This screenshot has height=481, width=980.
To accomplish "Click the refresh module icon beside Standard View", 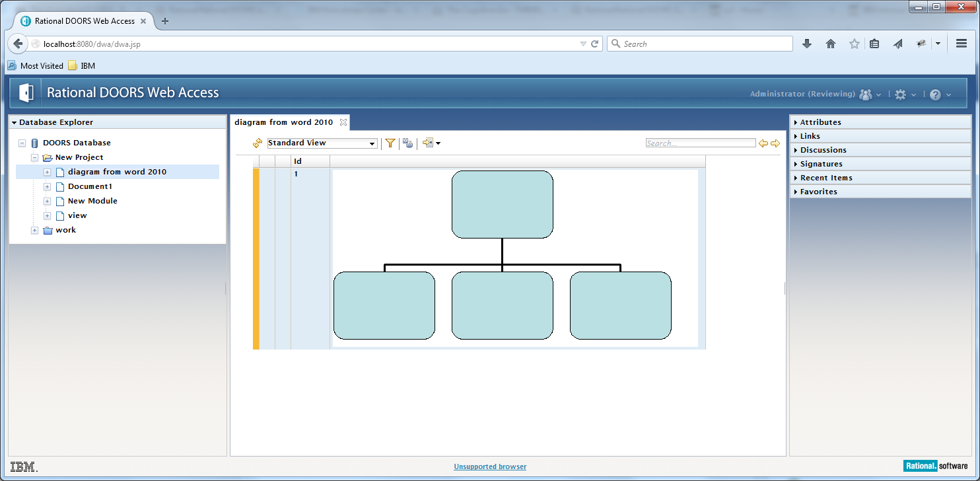I will point(258,143).
